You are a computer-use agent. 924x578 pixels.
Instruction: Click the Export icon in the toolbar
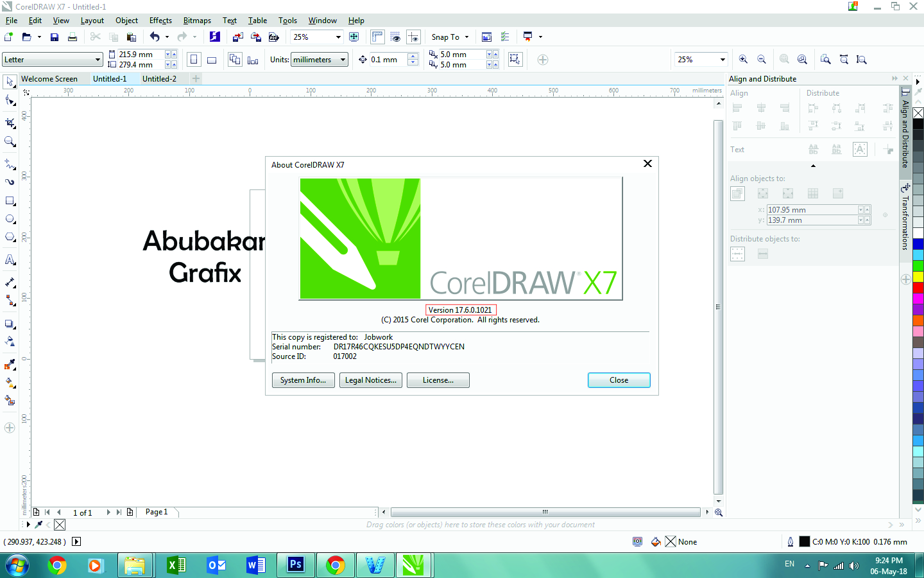tap(255, 37)
